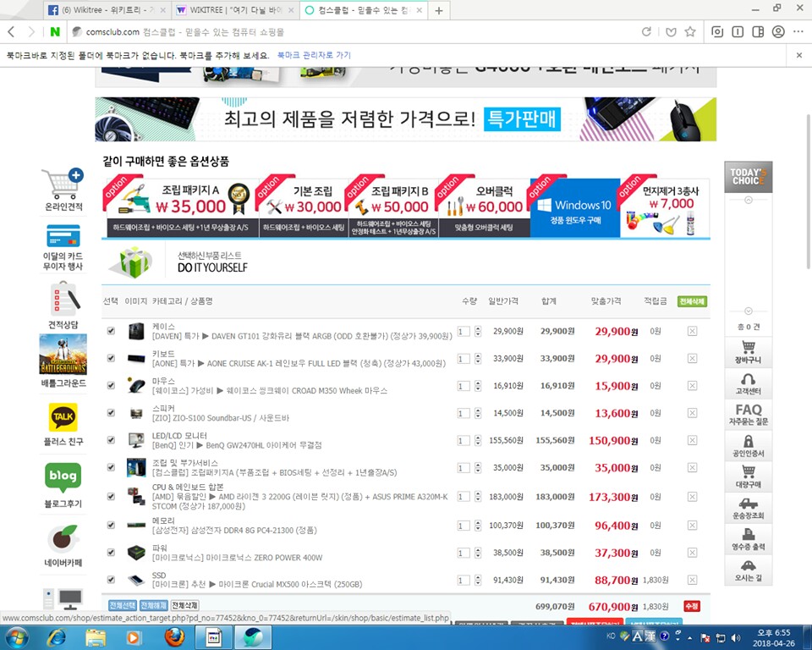Remove the 파워 row with its X icon
This screenshot has width=812, height=650.
(x=692, y=553)
